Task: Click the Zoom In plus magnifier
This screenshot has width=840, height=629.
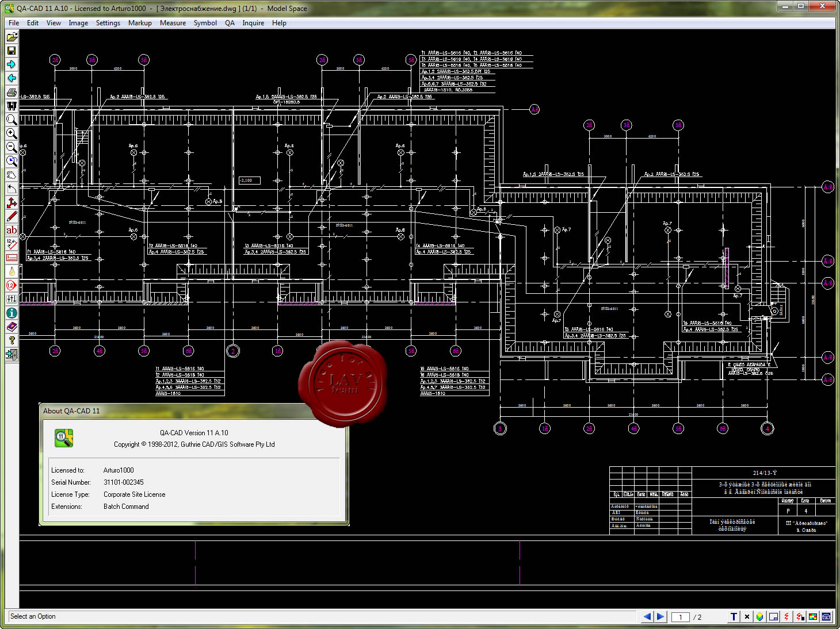Action: pos(12,133)
